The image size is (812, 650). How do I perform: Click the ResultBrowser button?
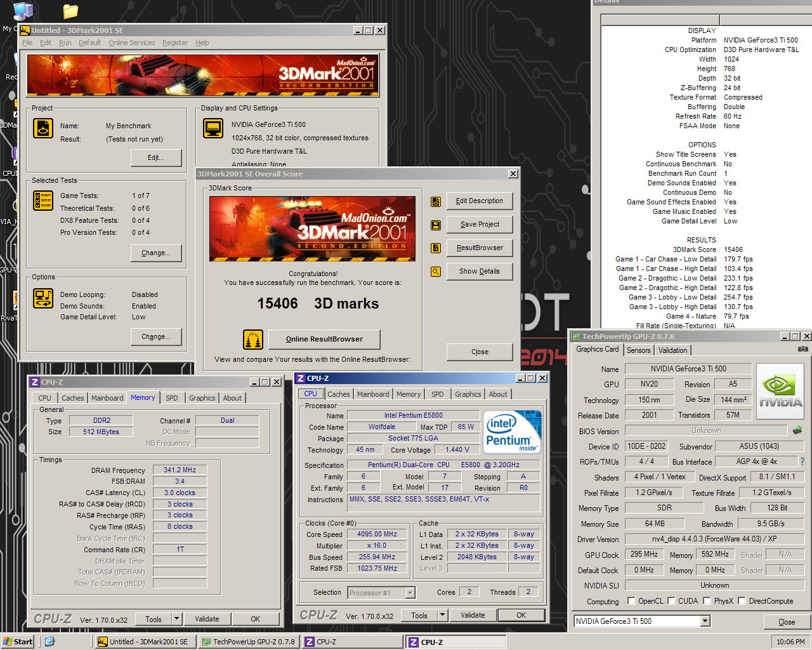pos(480,248)
